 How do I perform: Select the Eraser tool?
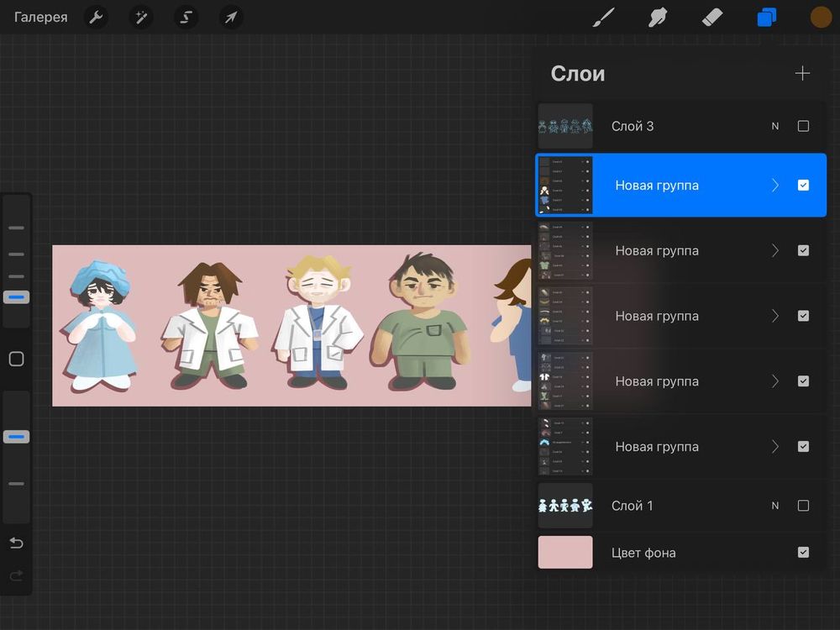[712, 17]
